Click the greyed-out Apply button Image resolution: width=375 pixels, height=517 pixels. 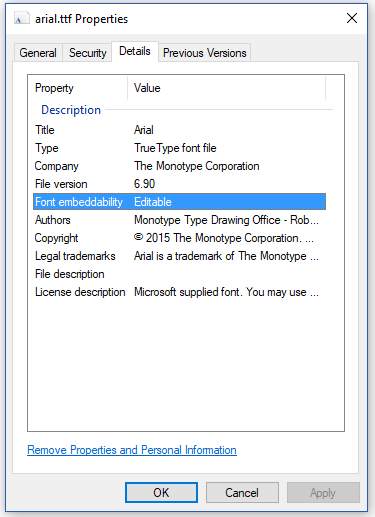click(x=323, y=492)
